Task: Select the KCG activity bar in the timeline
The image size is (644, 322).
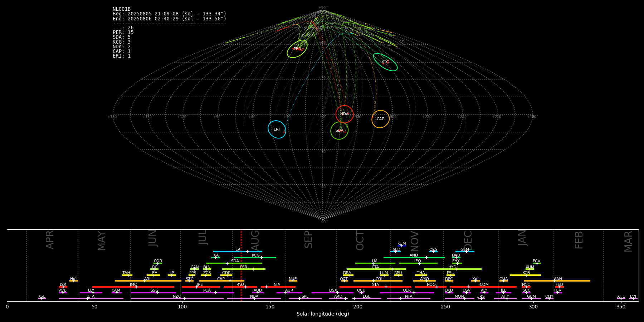Action: [255, 257]
